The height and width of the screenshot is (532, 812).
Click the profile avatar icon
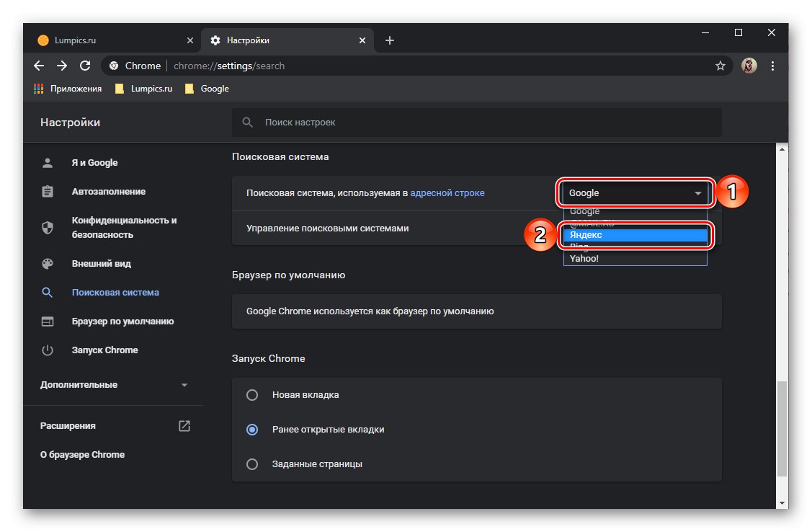point(749,66)
